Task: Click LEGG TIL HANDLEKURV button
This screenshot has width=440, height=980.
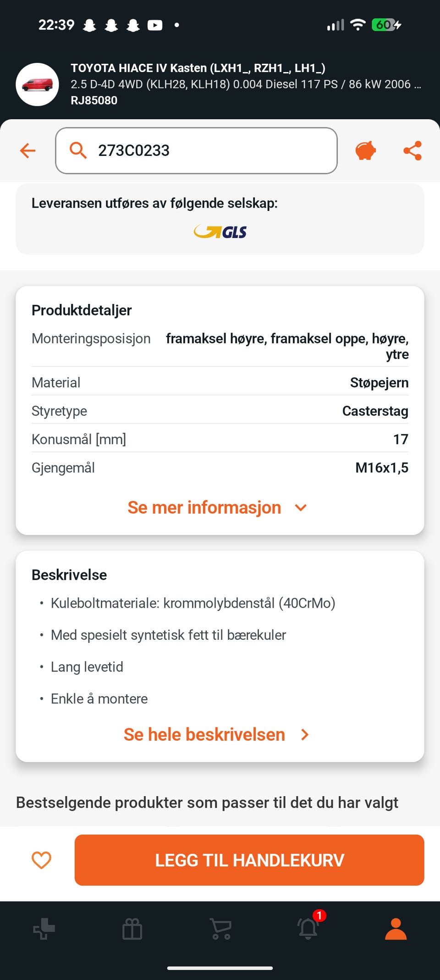Action: tap(249, 860)
